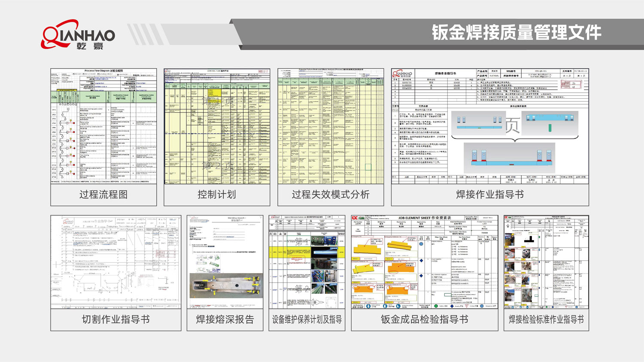Select the work clothes PPE icon in Job Protection row
Viewport: 644px width, 362px height.
point(368,305)
